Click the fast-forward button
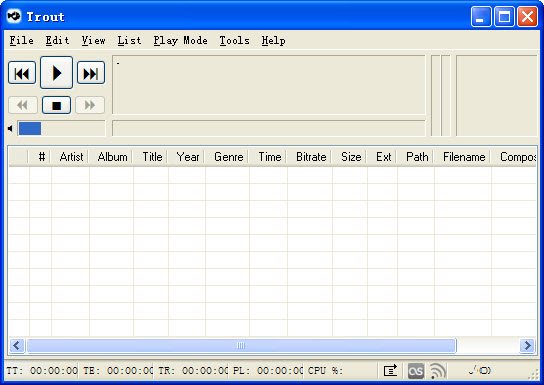Image resolution: width=544 pixels, height=385 pixels. 90,105
